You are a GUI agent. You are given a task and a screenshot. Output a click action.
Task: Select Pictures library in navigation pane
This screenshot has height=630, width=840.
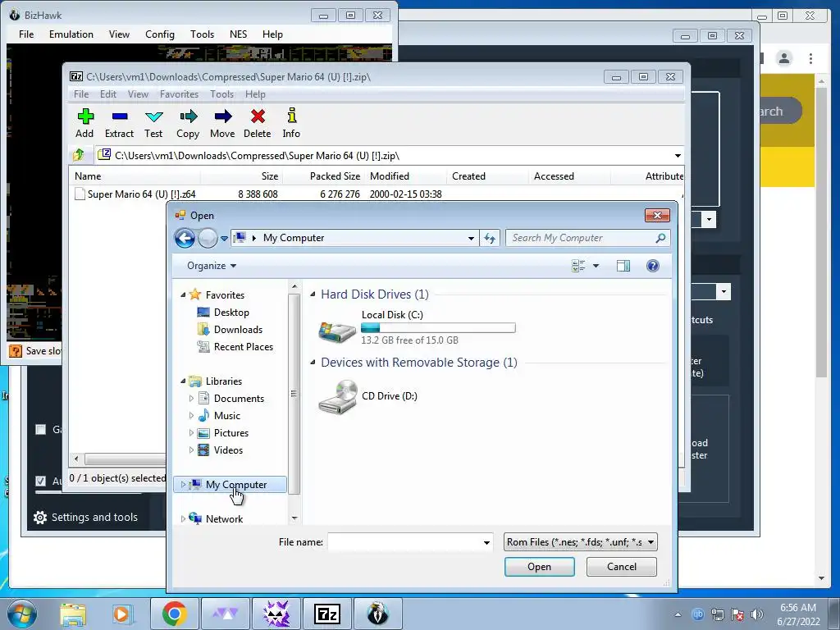tap(231, 433)
